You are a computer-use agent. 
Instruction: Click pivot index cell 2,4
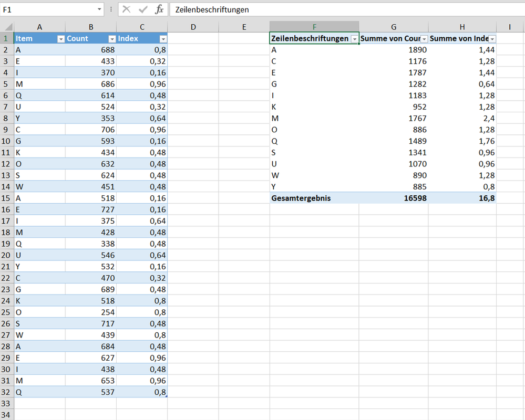[462, 118]
